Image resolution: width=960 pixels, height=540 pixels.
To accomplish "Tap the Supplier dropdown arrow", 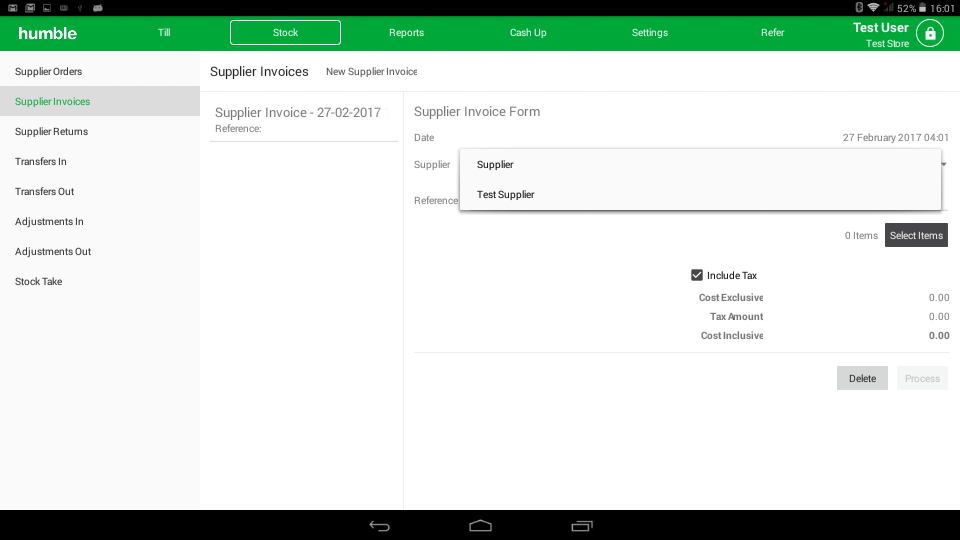I will tap(944, 164).
